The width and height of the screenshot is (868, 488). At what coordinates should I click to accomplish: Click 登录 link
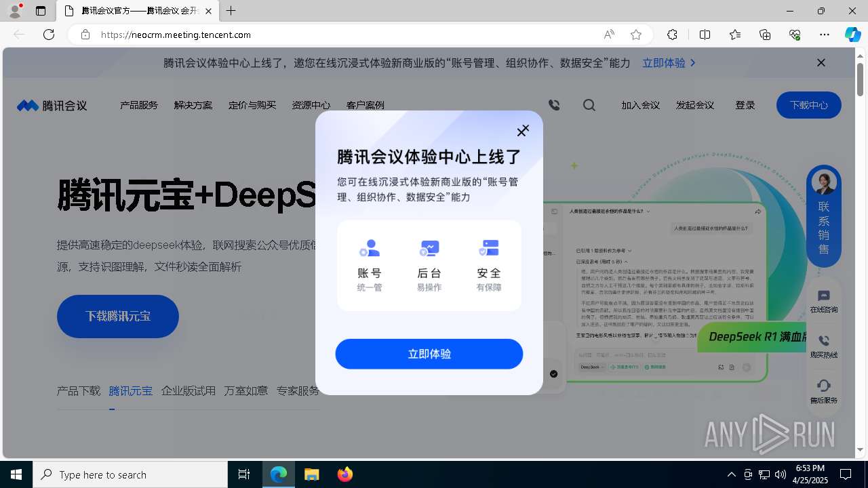click(745, 105)
